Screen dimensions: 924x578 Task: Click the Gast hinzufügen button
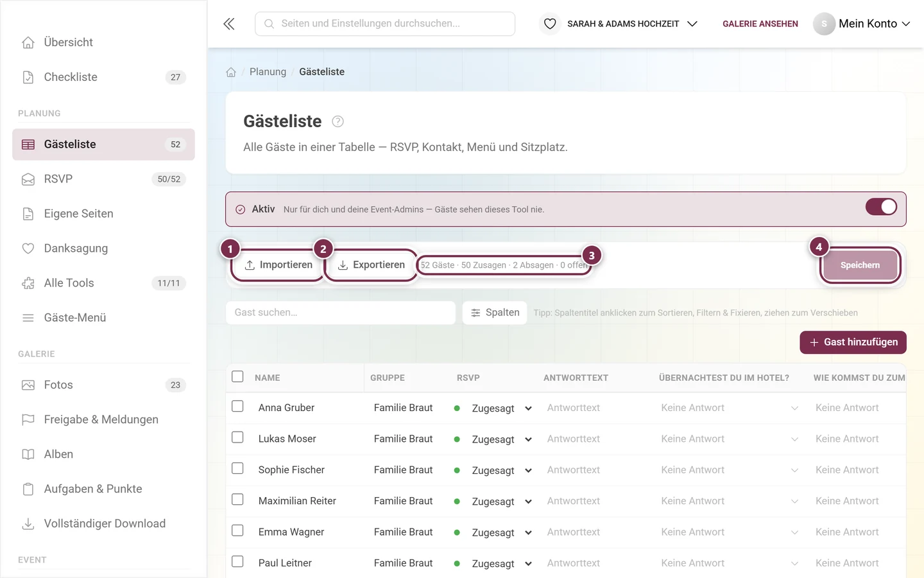tap(853, 342)
